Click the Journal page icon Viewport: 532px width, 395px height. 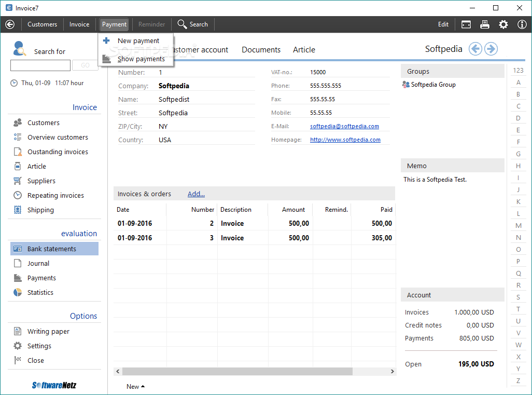coord(18,263)
